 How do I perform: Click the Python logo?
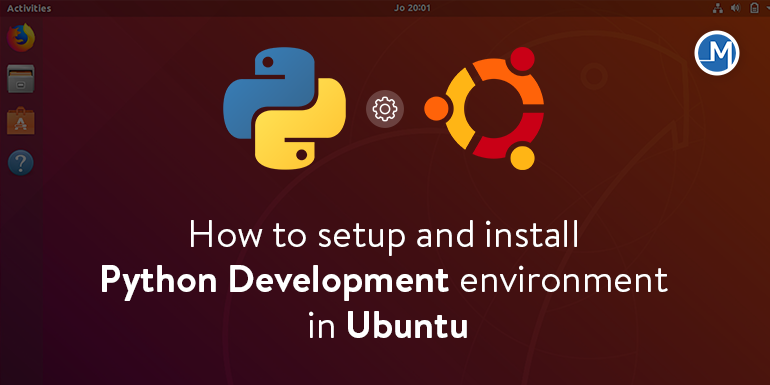point(284,109)
